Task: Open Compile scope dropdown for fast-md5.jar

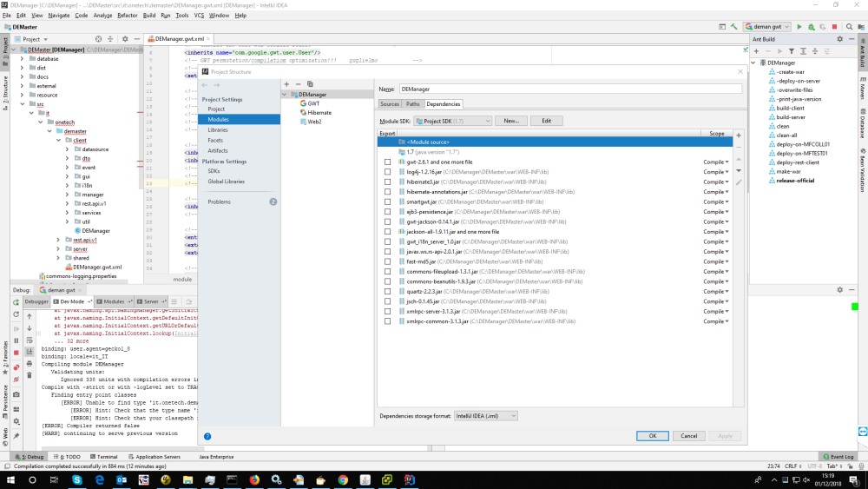Action: [716, 262]
